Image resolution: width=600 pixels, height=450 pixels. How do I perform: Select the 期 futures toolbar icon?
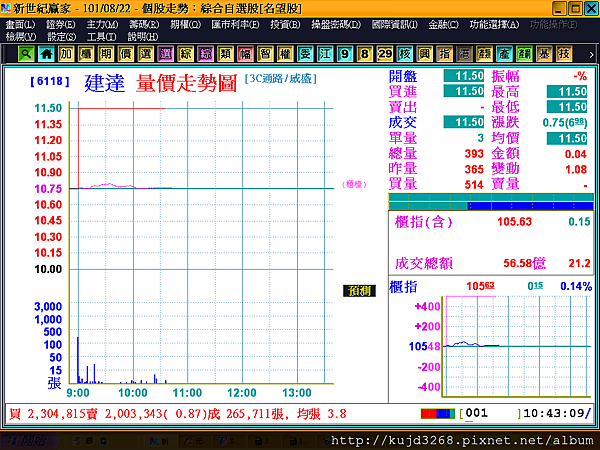106,54
